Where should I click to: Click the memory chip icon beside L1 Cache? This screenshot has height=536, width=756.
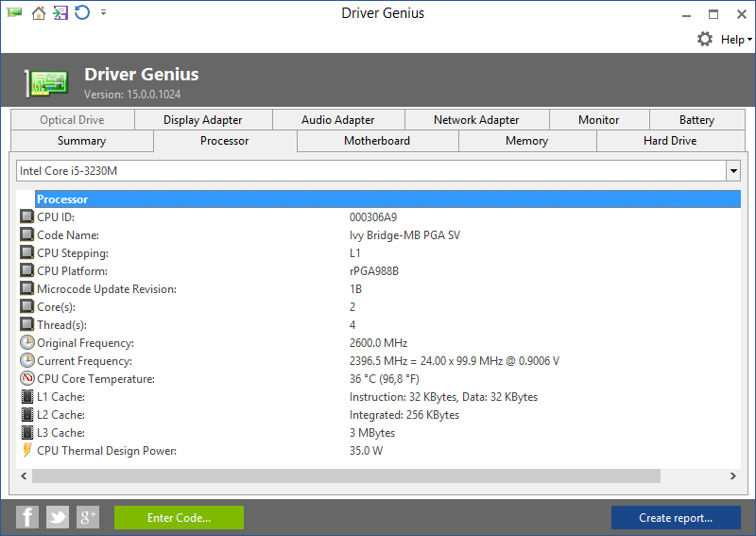coord(27,396)
